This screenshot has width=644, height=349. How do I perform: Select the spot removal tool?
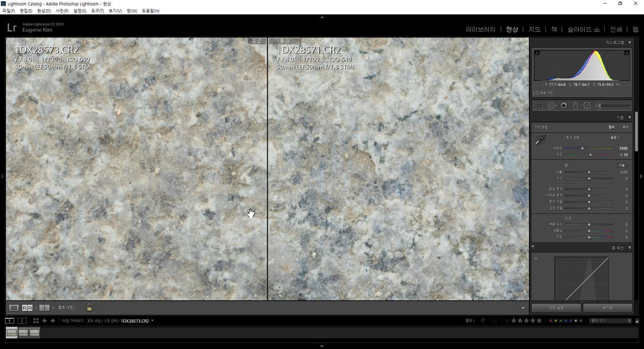click(552, 106)
